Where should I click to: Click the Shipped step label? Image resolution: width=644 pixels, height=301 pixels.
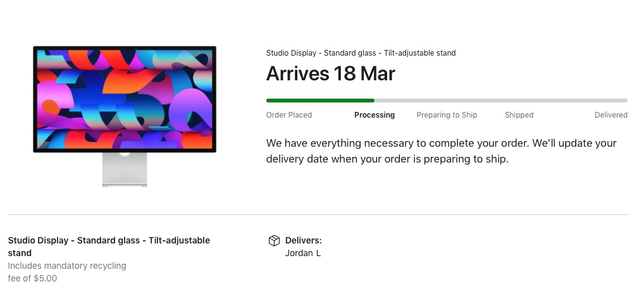pos(519,115)
